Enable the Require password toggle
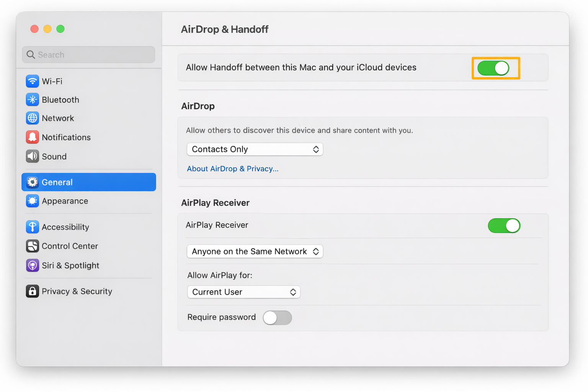The height and width of the screenshot is (392, 588). click(x=278, y=318)
